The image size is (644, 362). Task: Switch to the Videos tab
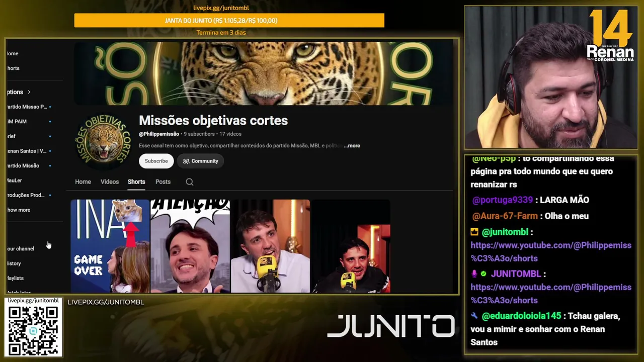point(110,182)
